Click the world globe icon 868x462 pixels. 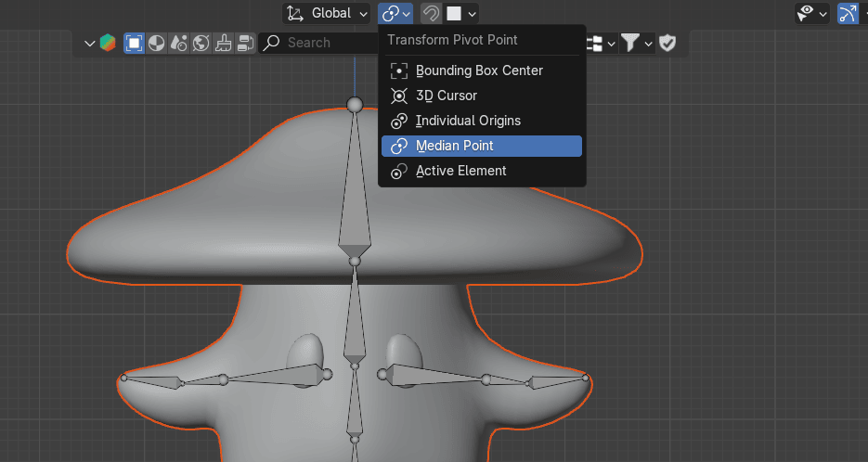[201, 43]
